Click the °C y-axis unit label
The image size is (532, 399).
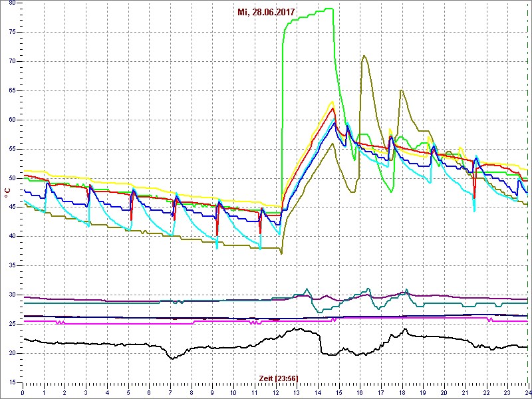point(7,194)
